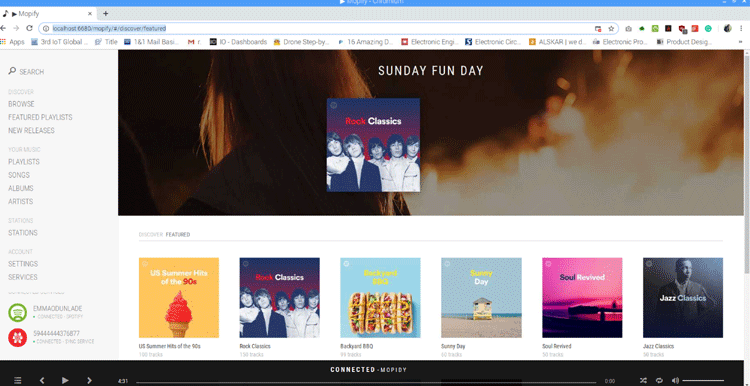
Task: Open the queue hamburger menu icon
Action: [18, 381]
